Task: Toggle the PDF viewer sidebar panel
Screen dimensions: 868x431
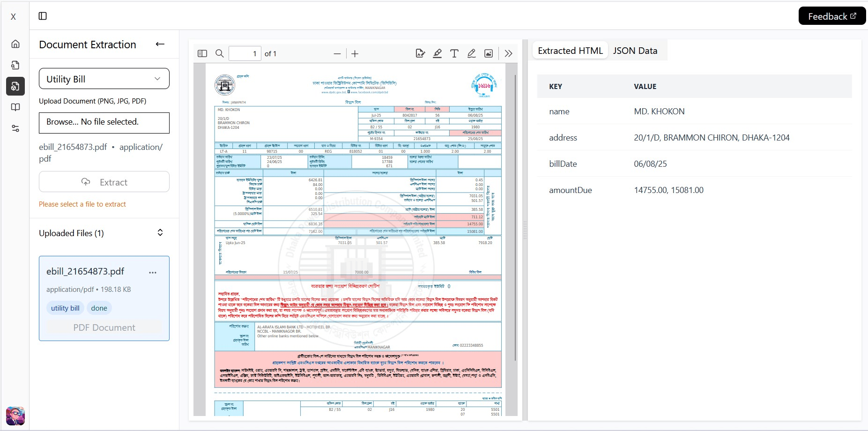Action: [x=202, y=53]
